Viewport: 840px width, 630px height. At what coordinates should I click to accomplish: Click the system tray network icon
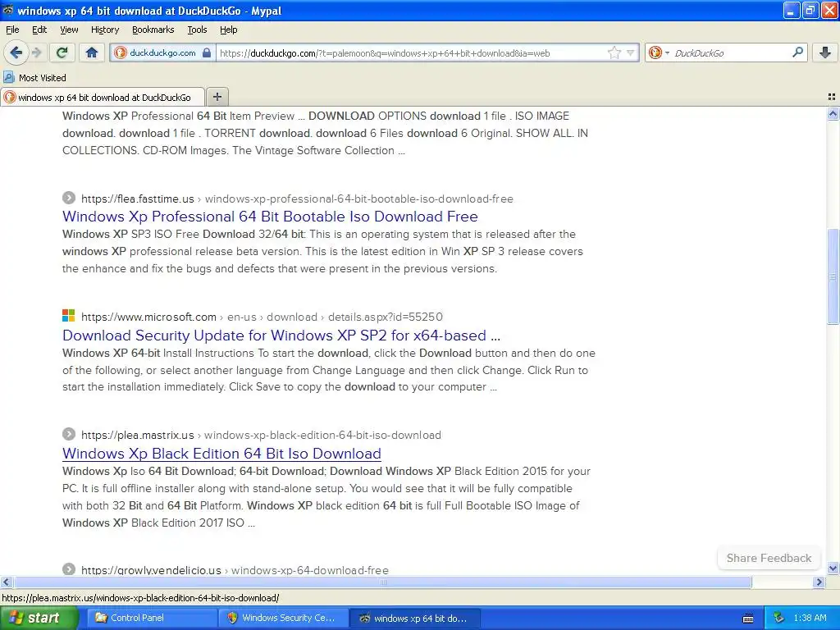(x=779, y=619)
